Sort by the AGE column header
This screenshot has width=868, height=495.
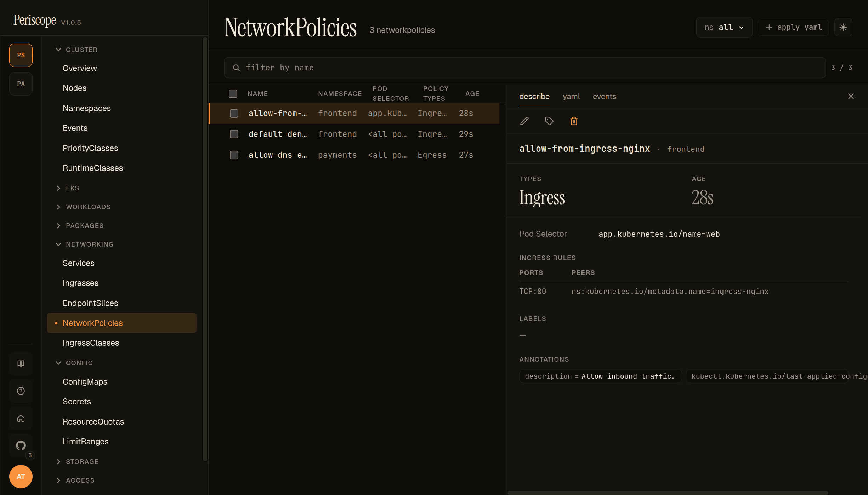pos(472,94)
